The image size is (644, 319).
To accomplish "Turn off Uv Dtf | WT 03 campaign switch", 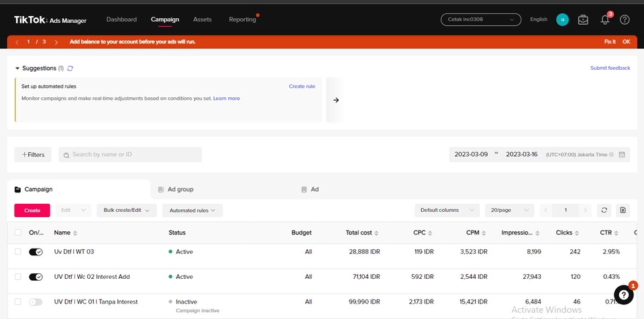I will click(x=36, y=252).
